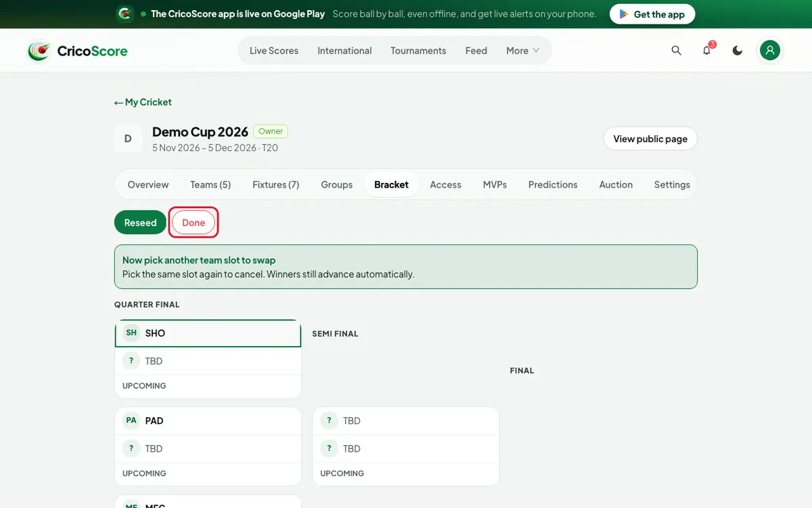
Task: Go to the Auction tab
Action: pyautogui.click(x=616, y=184)
